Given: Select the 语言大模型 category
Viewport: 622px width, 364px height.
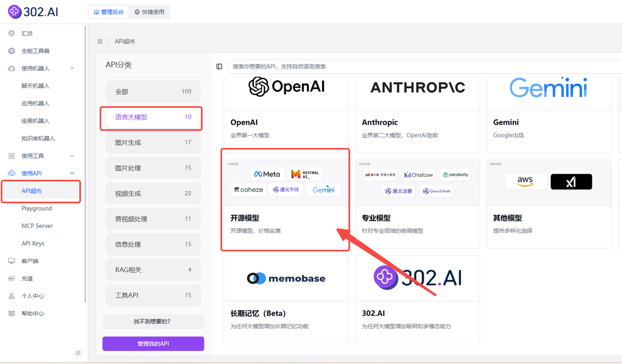Looking at the screenshot, I should click(153, 117).
